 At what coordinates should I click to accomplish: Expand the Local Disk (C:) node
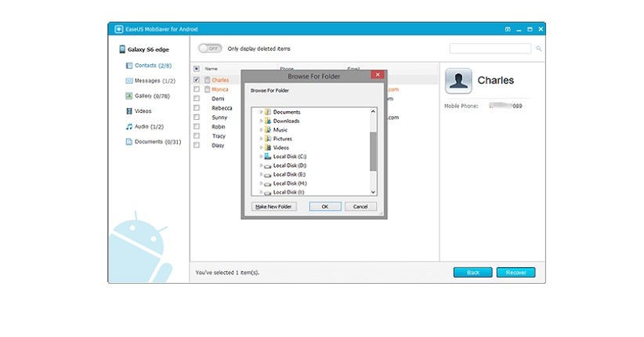[261, 156]
